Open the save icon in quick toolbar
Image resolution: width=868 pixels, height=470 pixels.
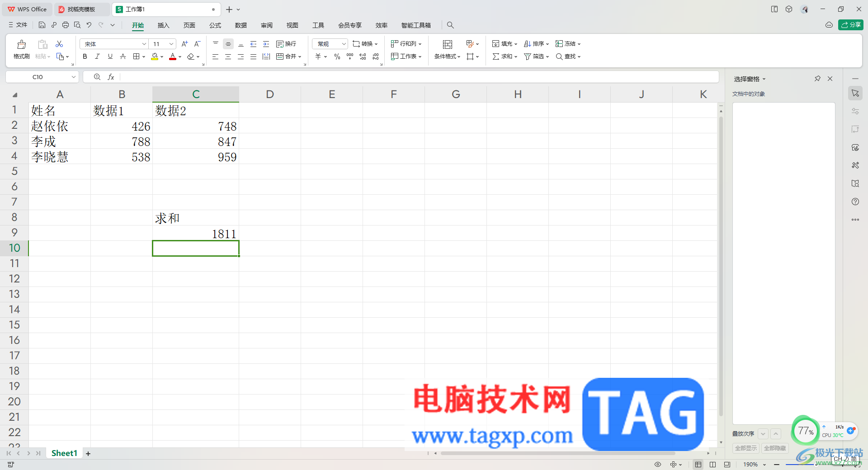tap(42, 25)
